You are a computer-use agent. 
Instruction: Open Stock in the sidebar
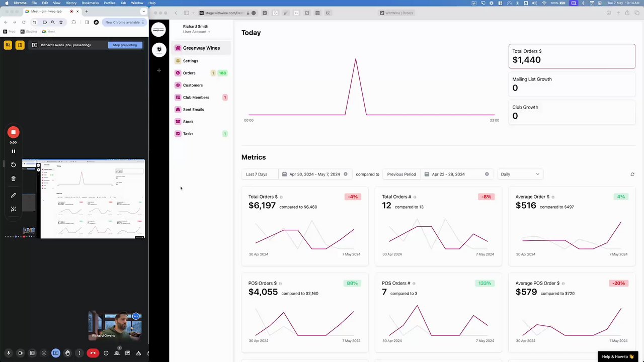tap(188, 122)
